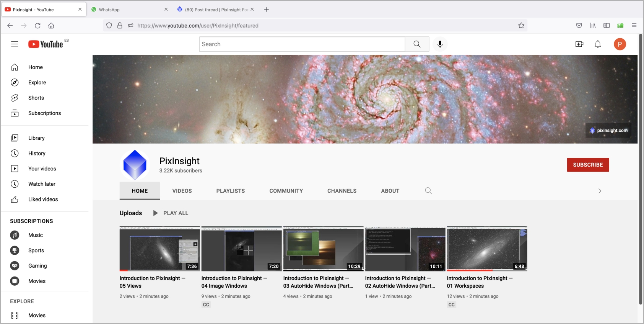Open a new browser tab
Image resolution: width=644 pixels, height=324 pixels.
pyautogui.click(x=267, y=10)
